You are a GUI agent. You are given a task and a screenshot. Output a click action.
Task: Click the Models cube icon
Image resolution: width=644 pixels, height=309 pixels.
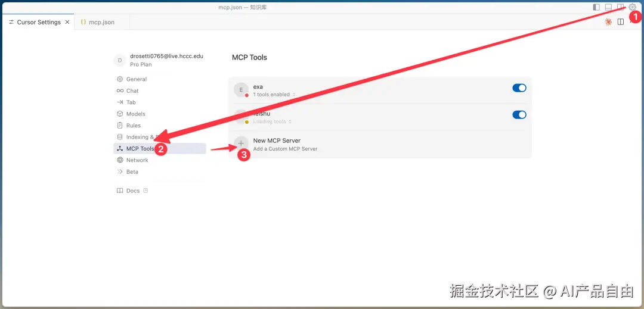point(120,114)
